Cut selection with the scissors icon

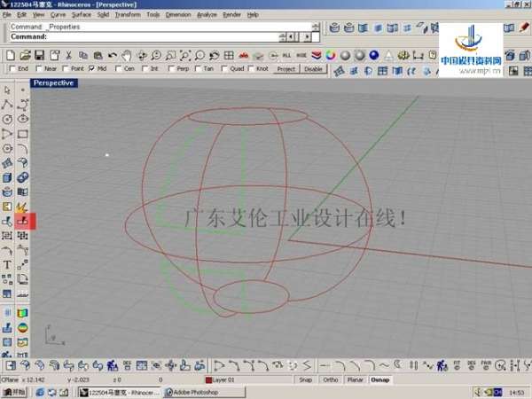68,55
